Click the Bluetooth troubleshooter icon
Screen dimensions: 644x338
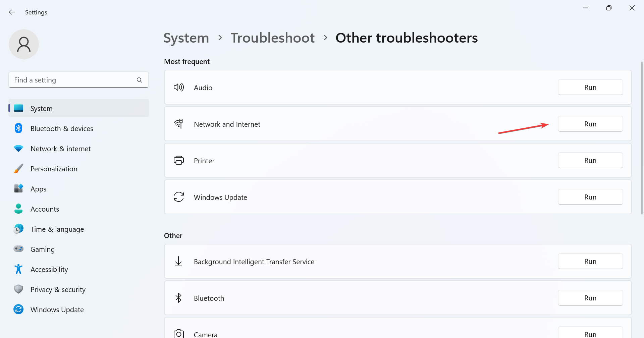pos(179,298)
